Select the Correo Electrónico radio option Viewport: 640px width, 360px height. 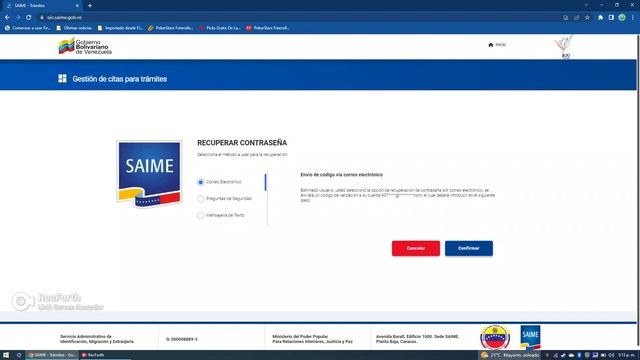coord(200,182)
